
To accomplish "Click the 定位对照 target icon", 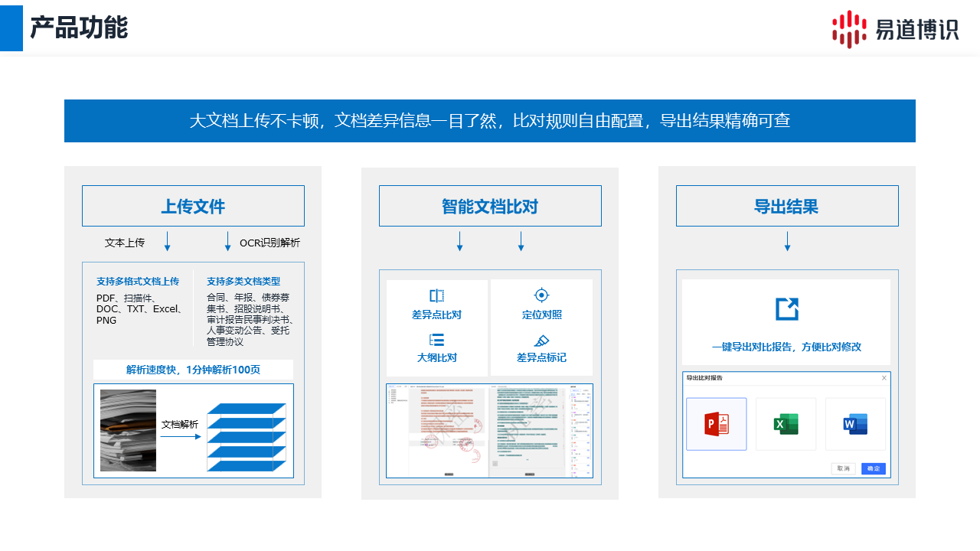I will (x=541, y=295).
